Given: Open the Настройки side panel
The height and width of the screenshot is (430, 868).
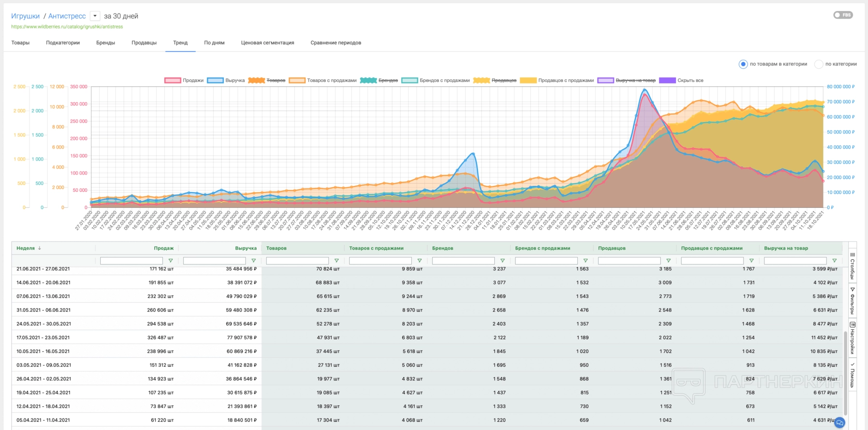Looking at the screenshot, I should point(852,338).
